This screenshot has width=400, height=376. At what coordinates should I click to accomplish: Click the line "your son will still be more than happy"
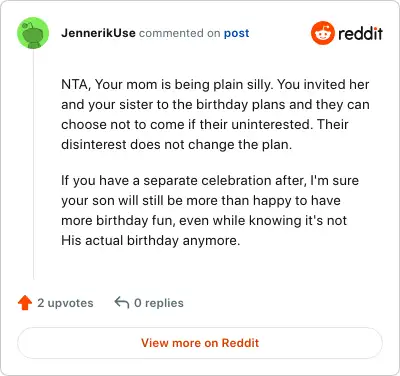201,201
